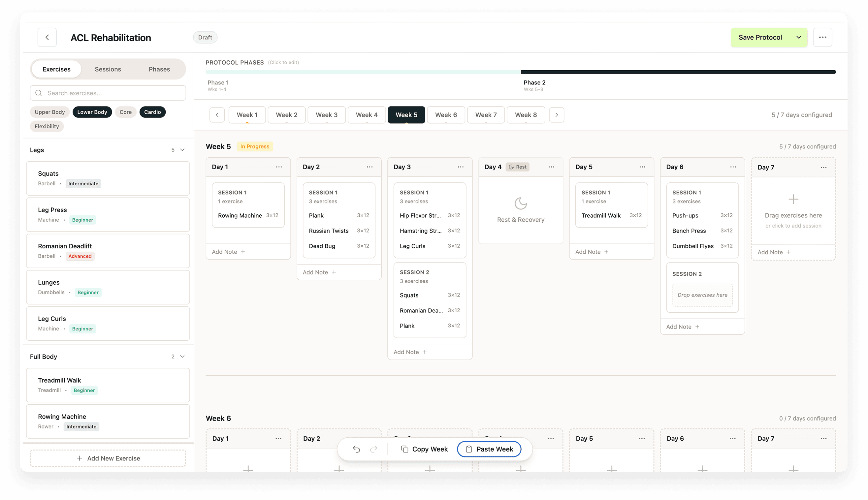Open Day 3 options ellipsis menu
868x500 pixels.
click(x=460, y=167)
